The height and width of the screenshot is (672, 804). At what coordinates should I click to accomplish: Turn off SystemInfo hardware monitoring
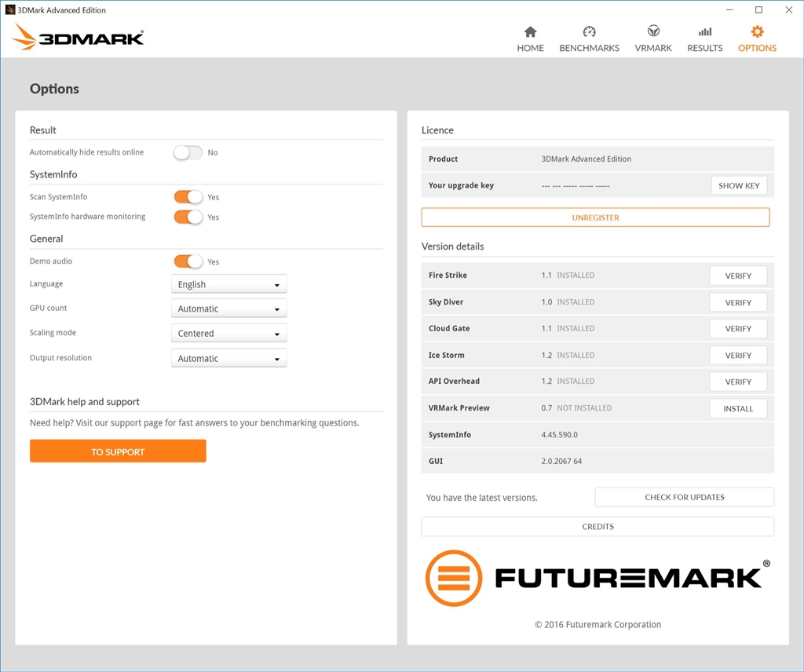pos(188,217)
